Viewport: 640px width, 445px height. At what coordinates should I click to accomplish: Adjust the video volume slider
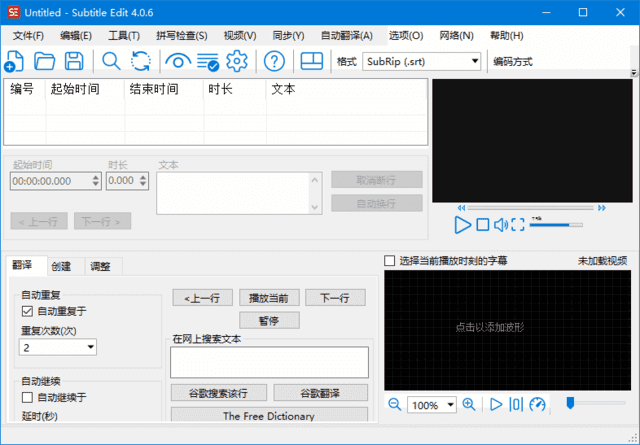pyautogui.click(x=556, y=225)
